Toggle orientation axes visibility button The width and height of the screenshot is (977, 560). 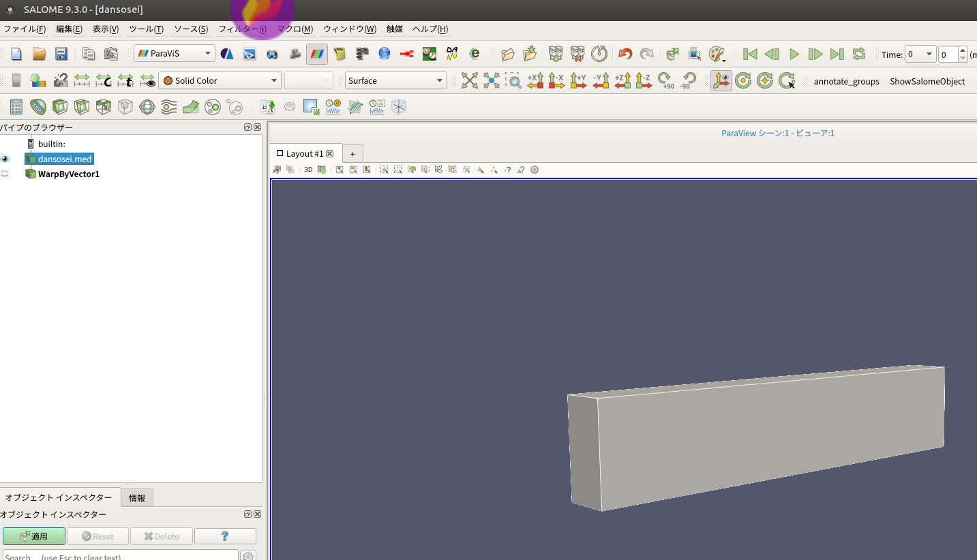coord(721,80)
